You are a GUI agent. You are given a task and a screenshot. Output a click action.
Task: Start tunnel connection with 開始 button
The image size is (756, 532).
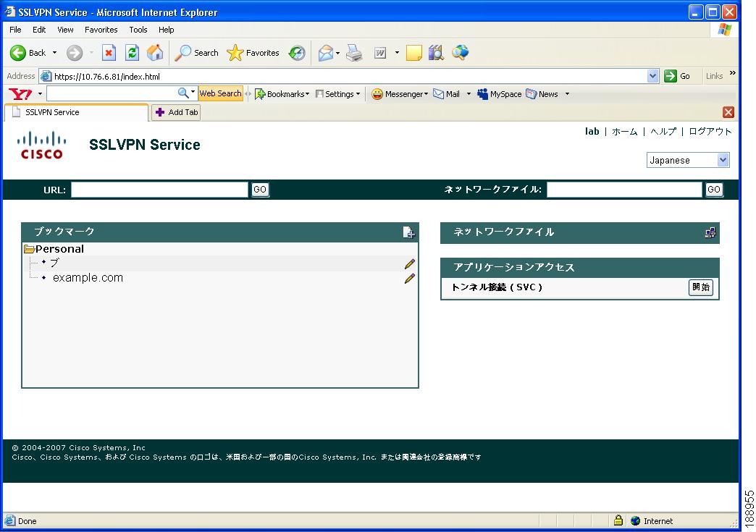pos(700,287)
